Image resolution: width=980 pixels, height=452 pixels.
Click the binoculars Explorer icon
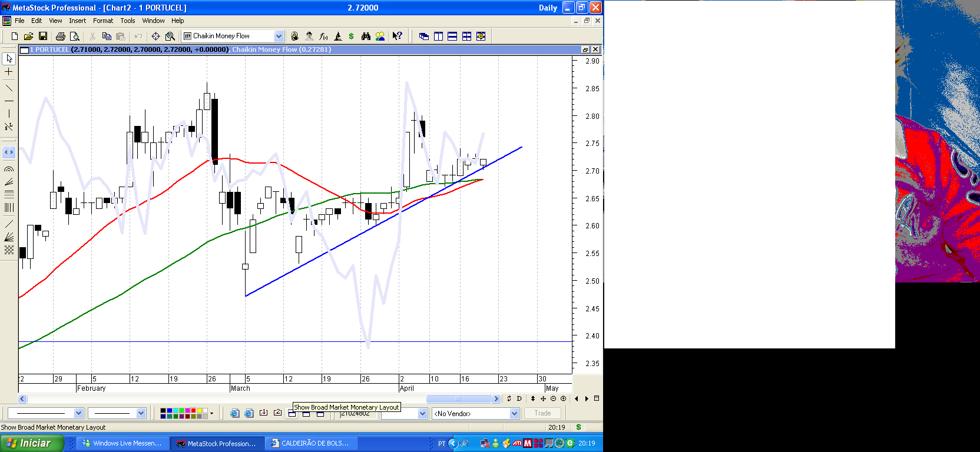click(366, 36)
